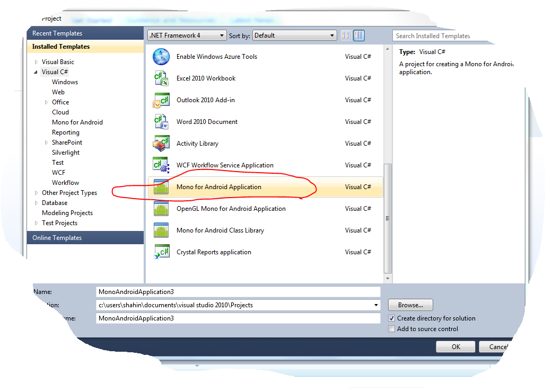Image resolution: width=545 pixels, height=392 pixels.
Task: Select Cloud under Visual C#
Action: [x=60, y=112]
